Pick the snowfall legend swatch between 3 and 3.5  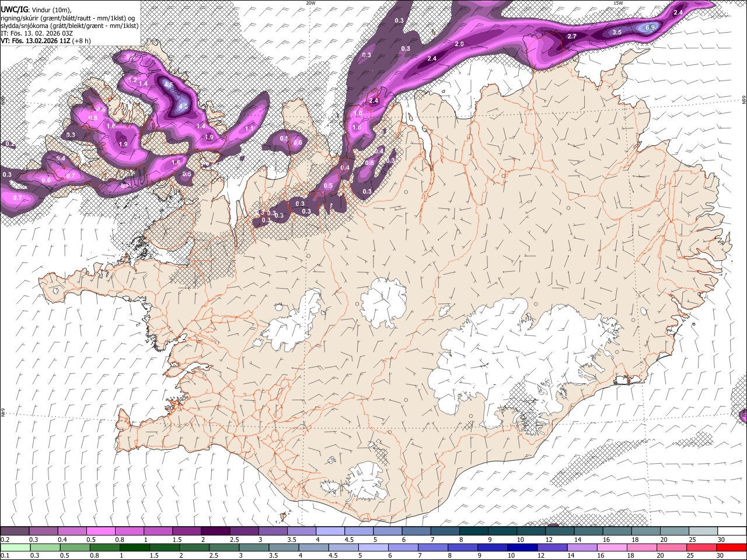tap(273, 531)
